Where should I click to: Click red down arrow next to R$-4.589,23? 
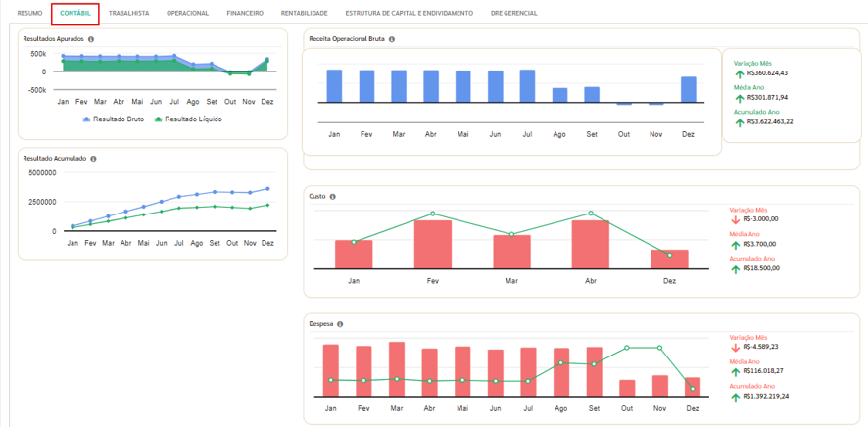coord(736,348)
